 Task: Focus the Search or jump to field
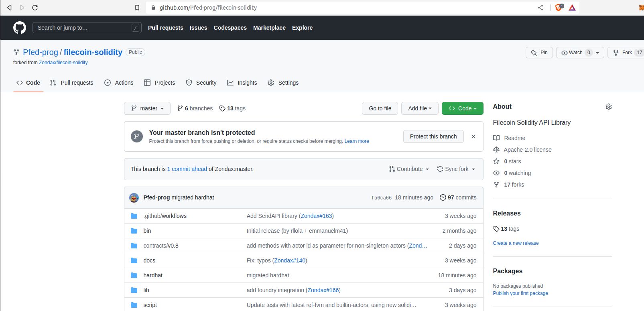click(87, 28)
